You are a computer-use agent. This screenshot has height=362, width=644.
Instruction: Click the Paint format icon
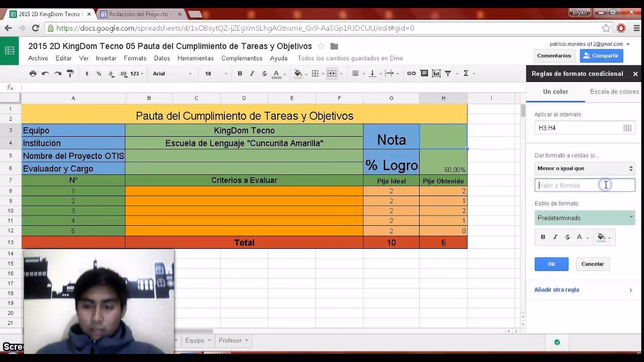pos(70,73)
